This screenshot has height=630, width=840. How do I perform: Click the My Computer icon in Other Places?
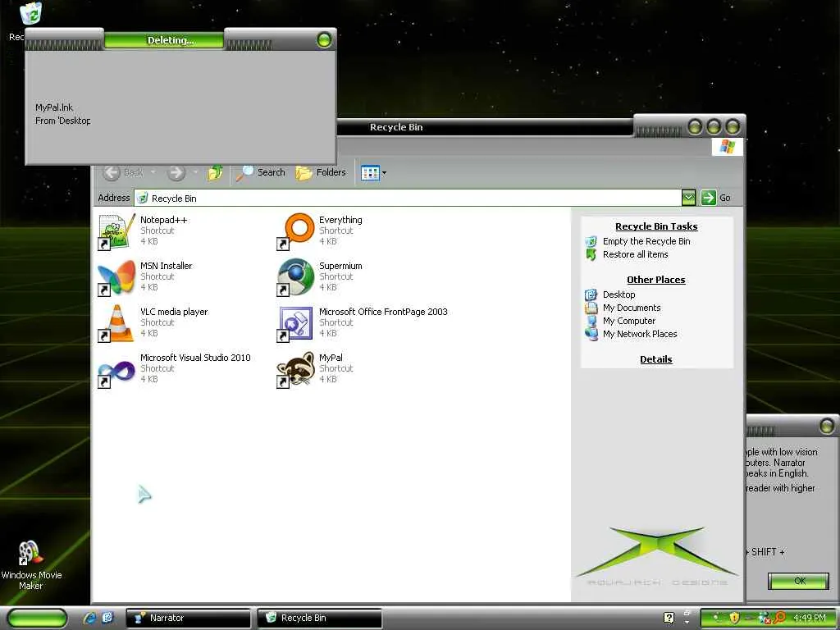pos(591,321)
